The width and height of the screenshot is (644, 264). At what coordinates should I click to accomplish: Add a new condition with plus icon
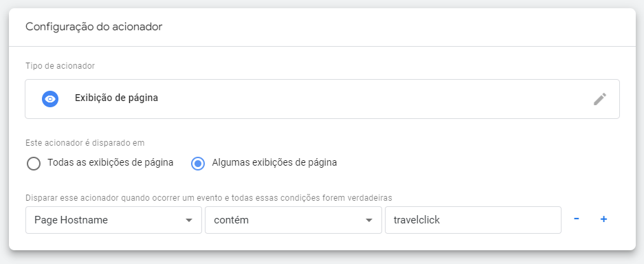pos(603,219)
